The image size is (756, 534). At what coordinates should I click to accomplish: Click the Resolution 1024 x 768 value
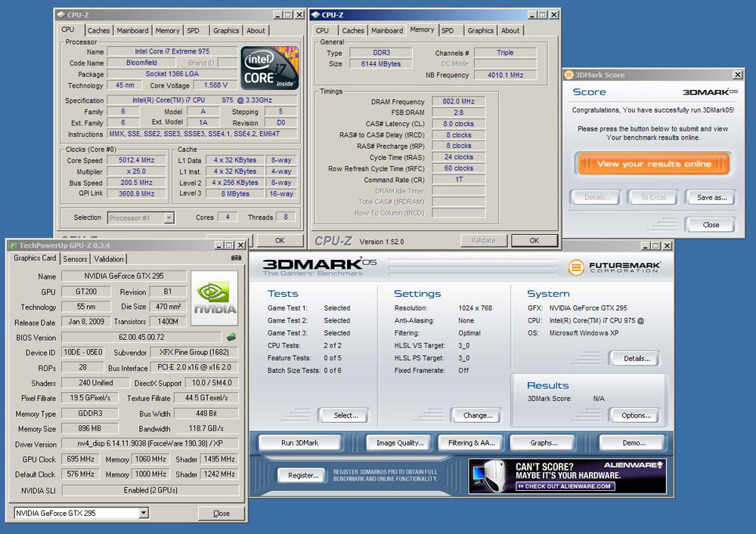pyautogui.click(x=475, y=308)
